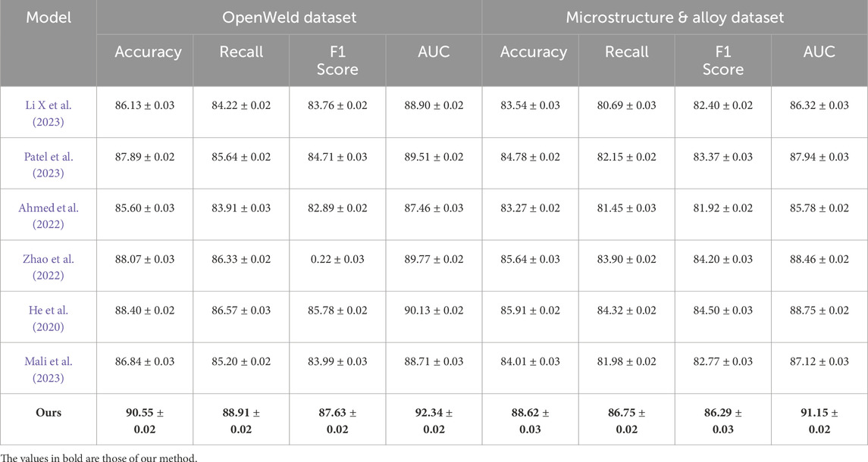
Task: Select the AUC header under Microstructure & alloy
Action: click(819, 52)
